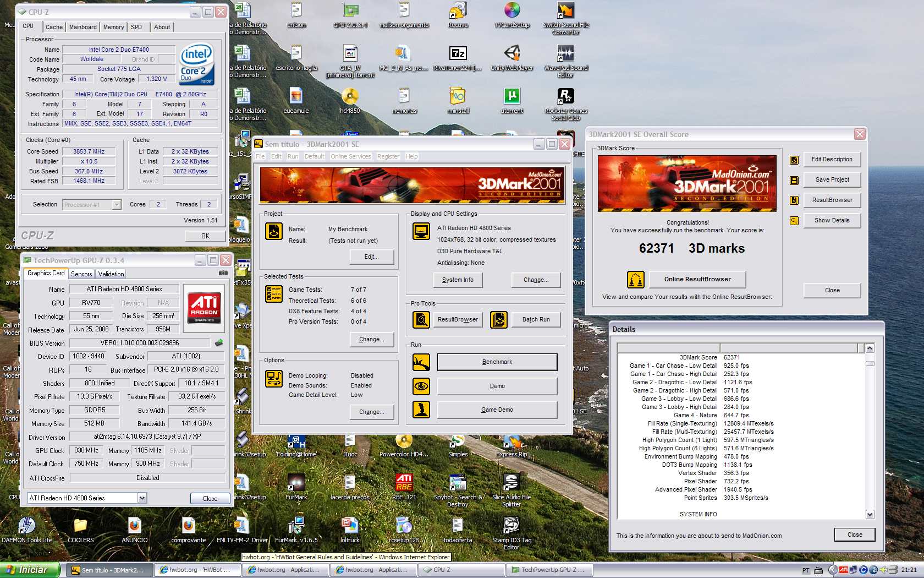
Task: Click the System Info button
Action: pos(458,280)
